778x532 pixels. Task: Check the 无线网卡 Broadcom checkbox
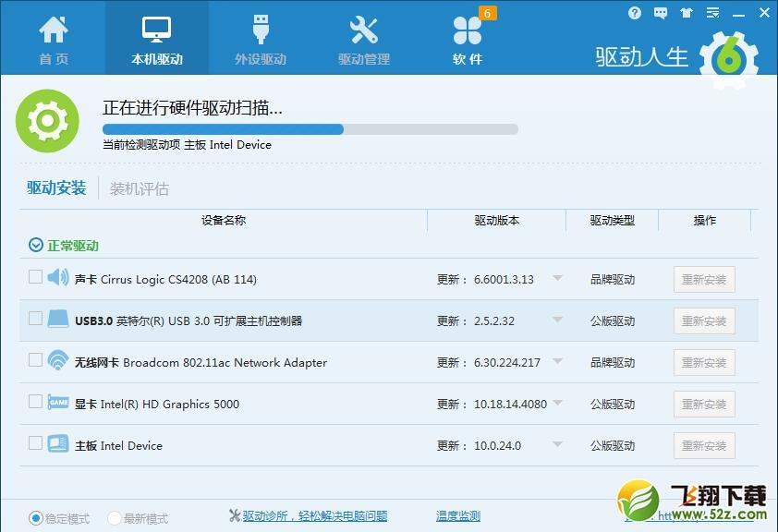point(35,359)
